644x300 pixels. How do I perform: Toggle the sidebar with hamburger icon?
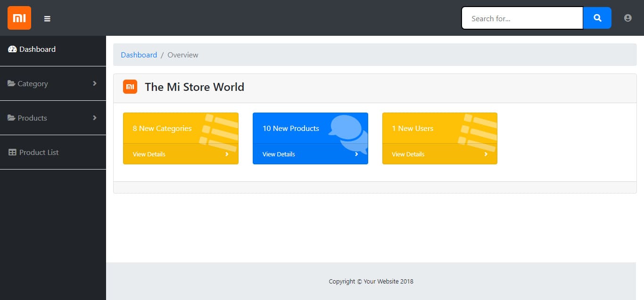click(47, 18)
